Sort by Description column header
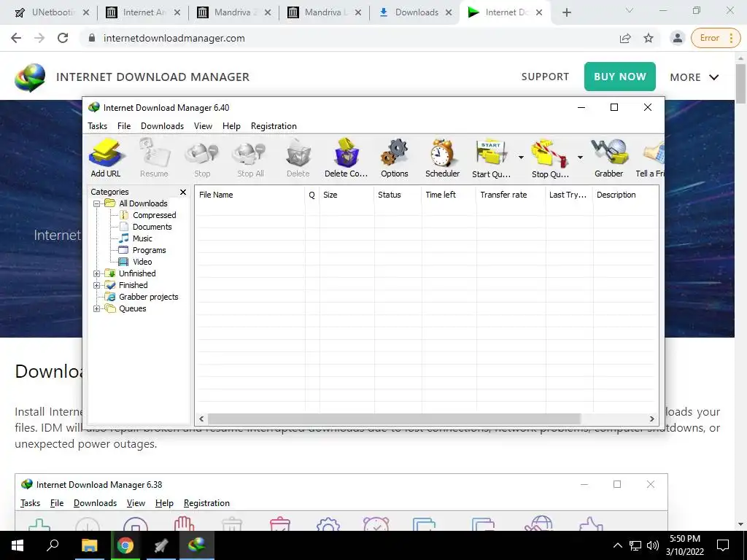747x560 pixels. tap(625, 195)
